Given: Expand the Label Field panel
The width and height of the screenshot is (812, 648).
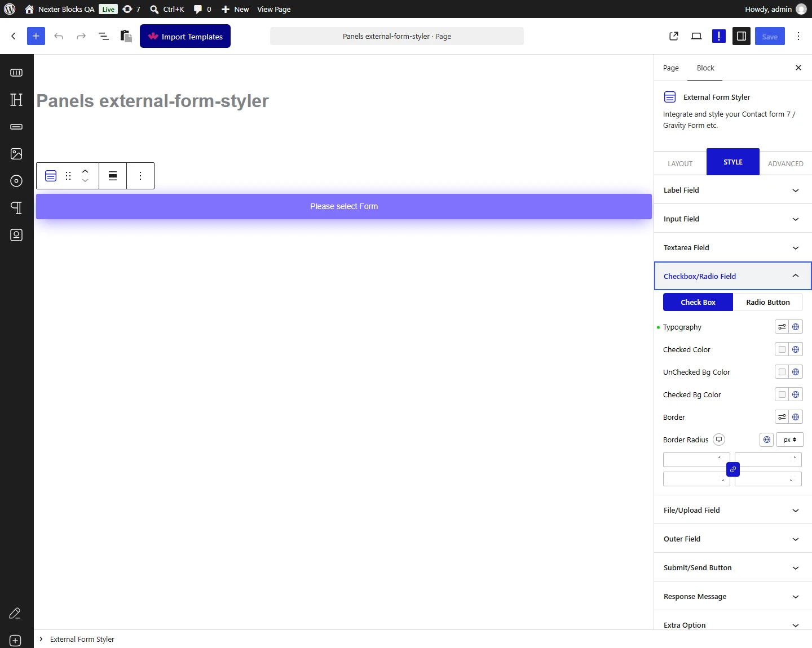Looking at the screenshot, I should (733, 190).
